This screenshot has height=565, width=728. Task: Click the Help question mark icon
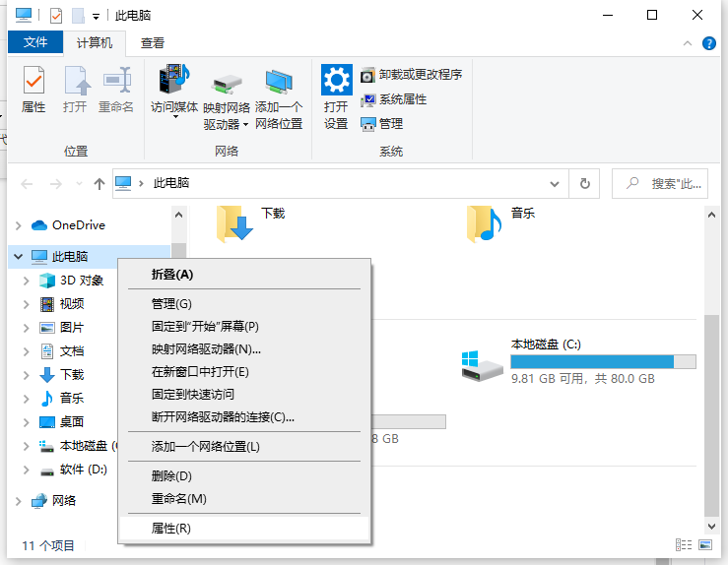click(709, 43)
